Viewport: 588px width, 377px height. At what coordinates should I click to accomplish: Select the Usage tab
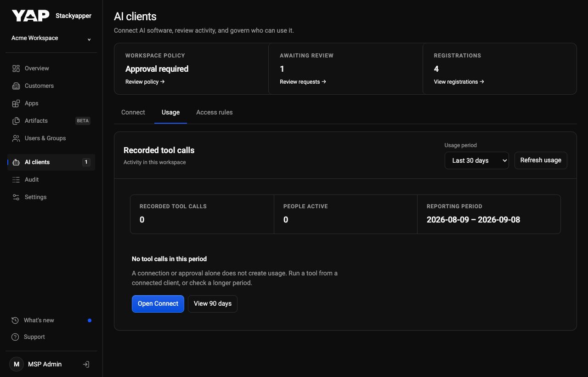pyautogui.click(x=170, y=112)
